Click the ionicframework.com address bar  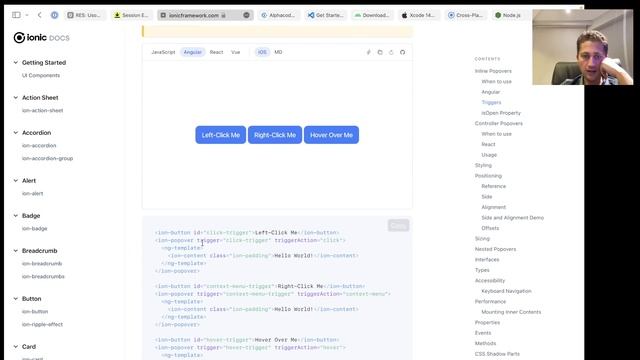click(205, 15)
